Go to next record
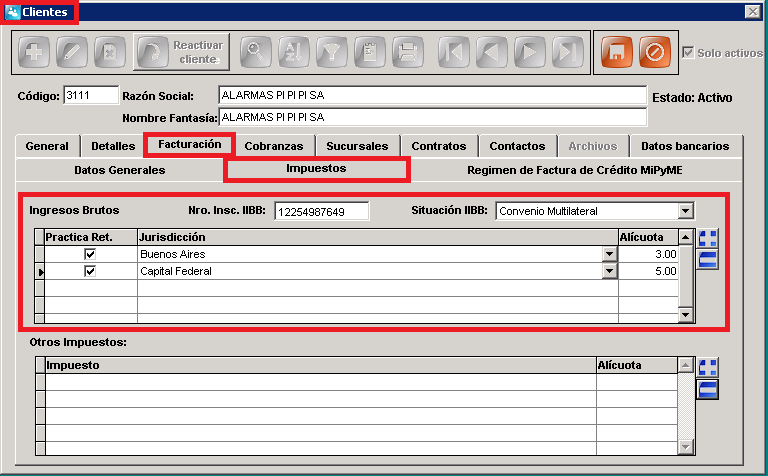This screenshot has height=476, width=768. coord(529,52)
